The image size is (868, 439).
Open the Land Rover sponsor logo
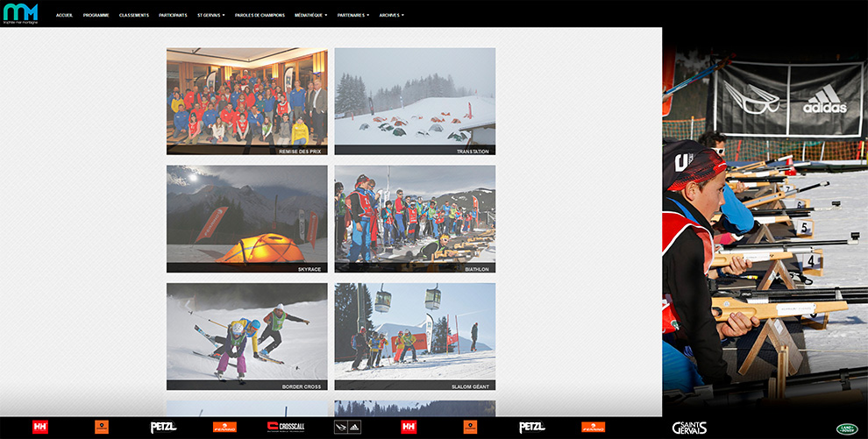pyautogui.click(x=845, y=428)
